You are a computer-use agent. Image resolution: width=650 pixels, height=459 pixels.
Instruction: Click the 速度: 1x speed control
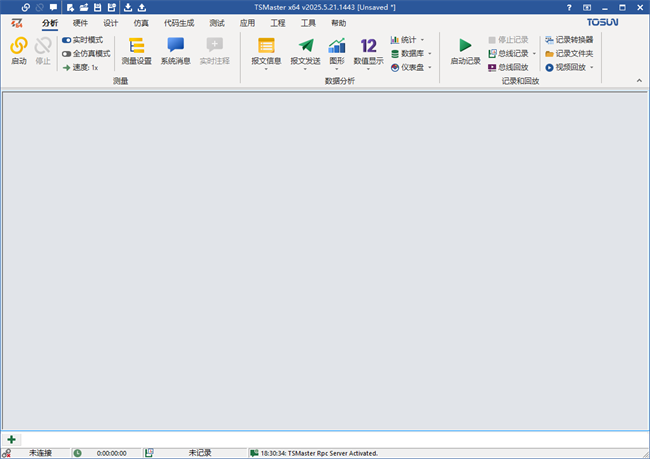[x=80, y=68]
